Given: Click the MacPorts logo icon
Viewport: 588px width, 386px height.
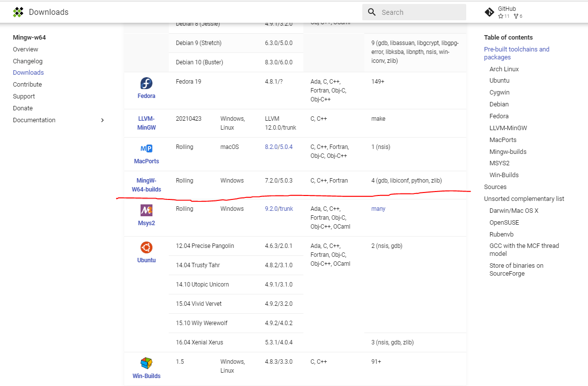Looking at the screenshot, I should (146, 148).
